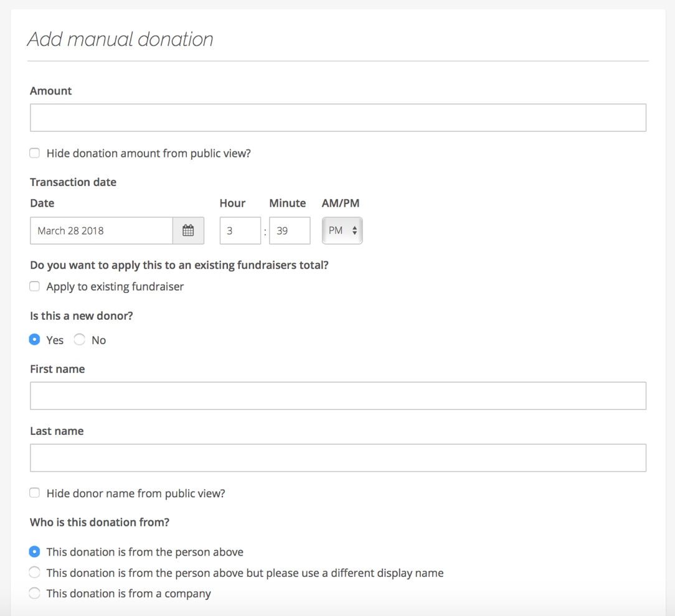Click the Hour input field
The image size is (675, 616).
pyautogui.click(x=240, y=231)
